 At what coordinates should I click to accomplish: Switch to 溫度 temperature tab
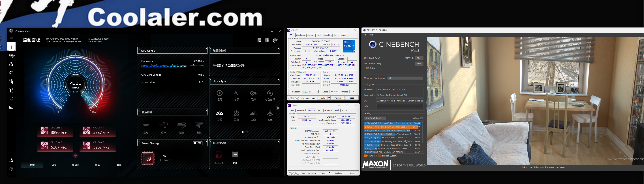pos(54,165)
